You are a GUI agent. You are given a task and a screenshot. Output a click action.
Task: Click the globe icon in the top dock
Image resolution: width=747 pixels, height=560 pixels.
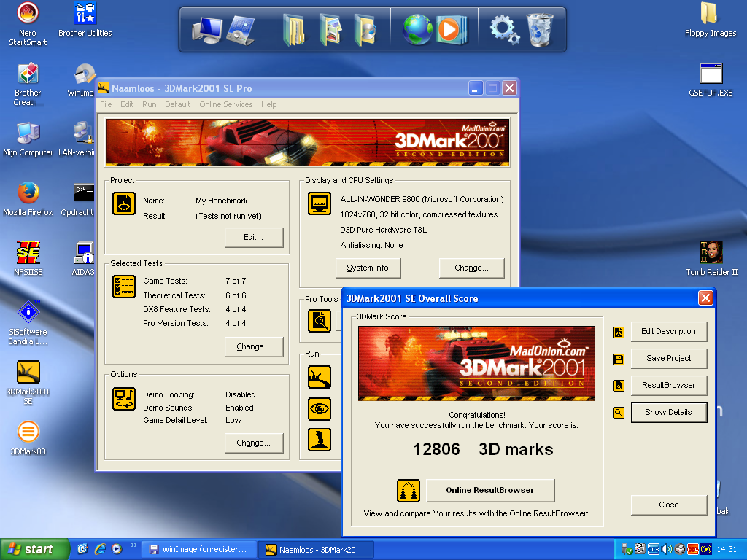417,29
